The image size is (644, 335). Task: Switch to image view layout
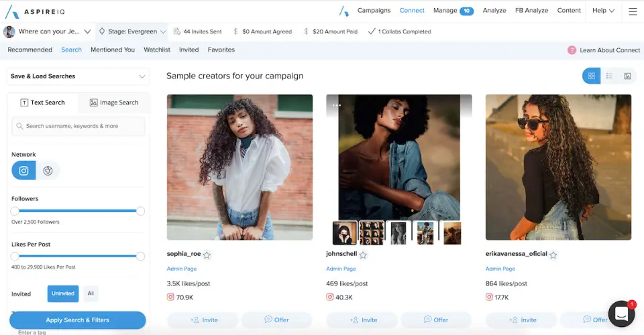[x=627, y=76]
